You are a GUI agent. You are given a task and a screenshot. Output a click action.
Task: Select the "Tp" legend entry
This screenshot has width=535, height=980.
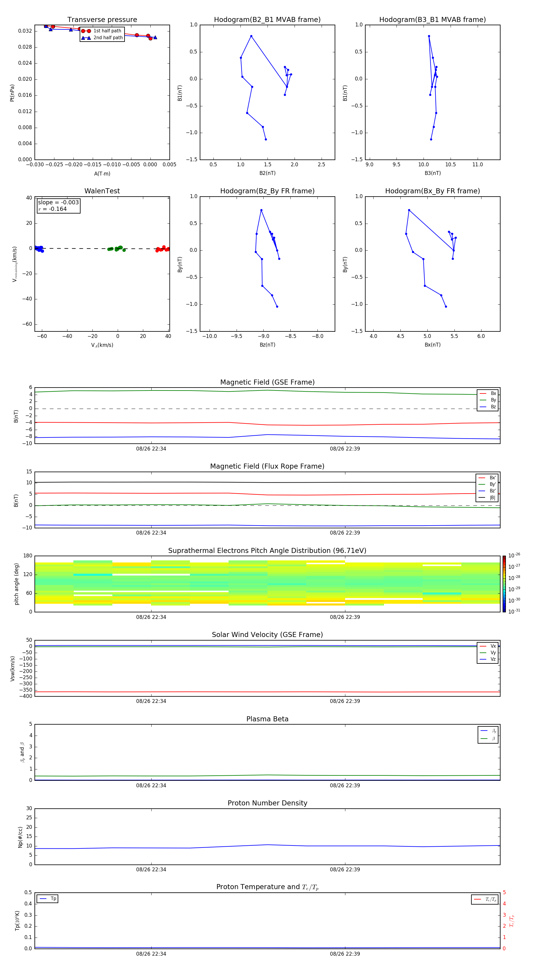48,899
